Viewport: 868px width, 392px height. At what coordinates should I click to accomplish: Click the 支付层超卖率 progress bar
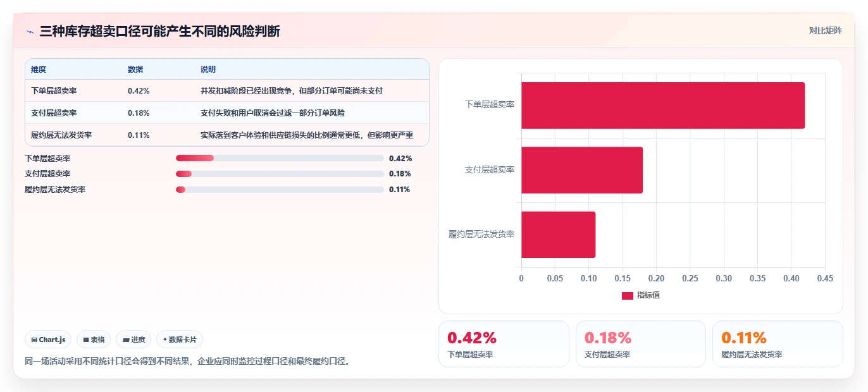tap(280, 174)
